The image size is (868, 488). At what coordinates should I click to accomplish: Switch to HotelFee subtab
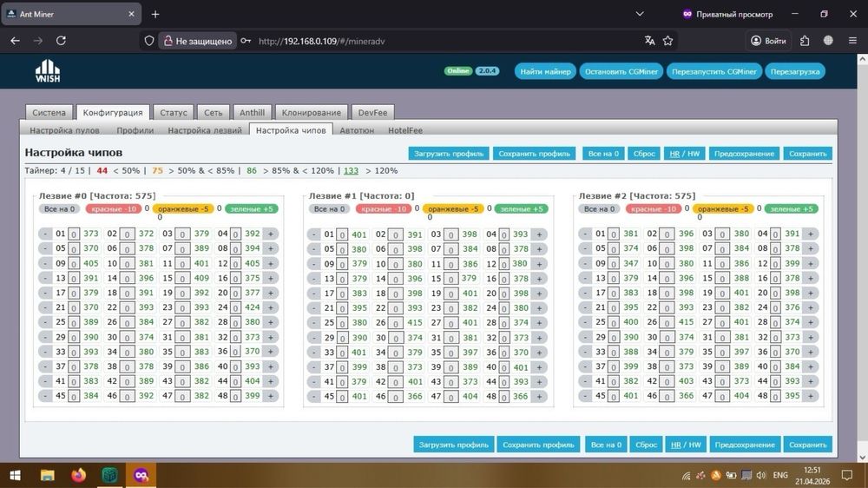click(x=405, y=130)
